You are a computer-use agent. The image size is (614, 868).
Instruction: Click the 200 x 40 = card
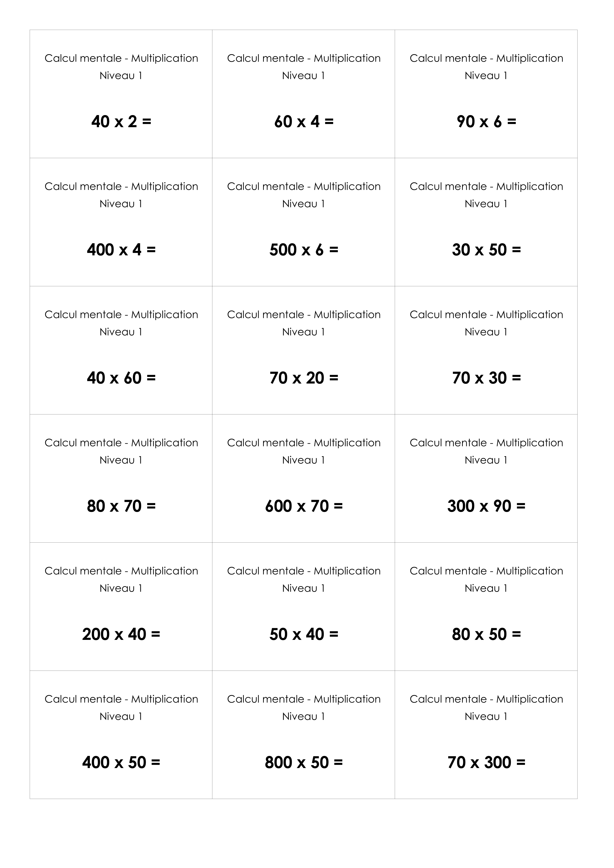click(x=121, y=606)
